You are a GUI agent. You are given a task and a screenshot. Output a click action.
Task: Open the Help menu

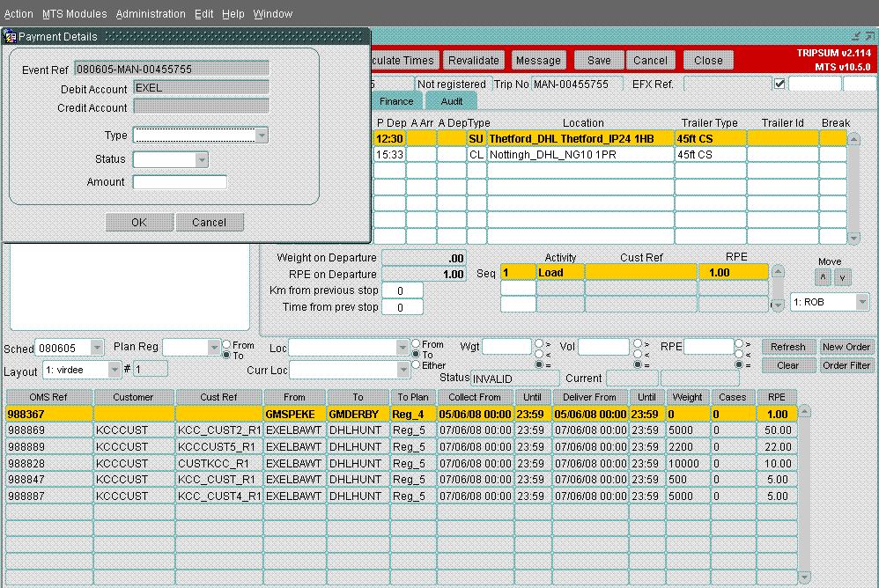click(x=233, y=14)
